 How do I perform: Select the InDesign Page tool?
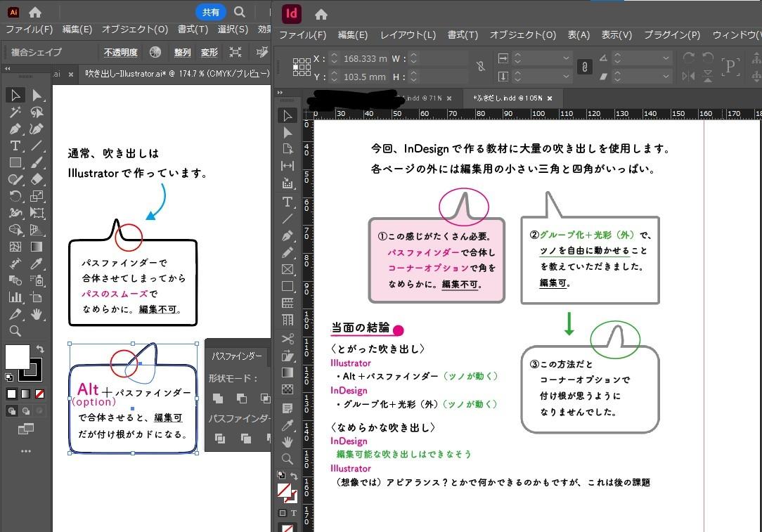pyautogui.click(x=288, y=149)
